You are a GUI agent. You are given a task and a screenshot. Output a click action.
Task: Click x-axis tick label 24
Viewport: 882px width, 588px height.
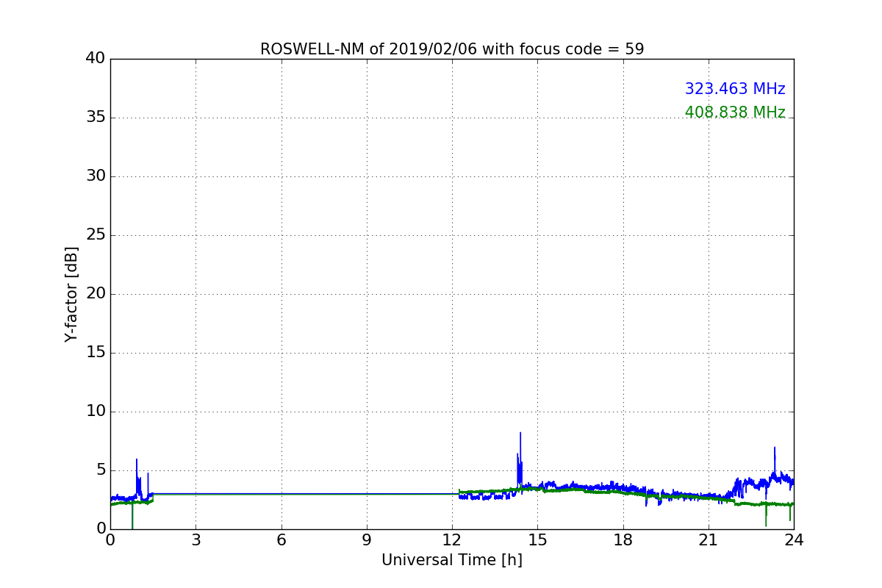click(794, 540)
